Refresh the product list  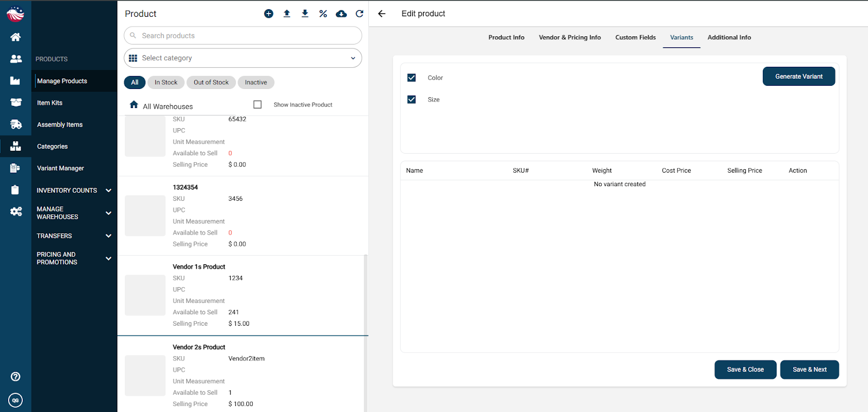pyautogui.click(x=359, y=14)
